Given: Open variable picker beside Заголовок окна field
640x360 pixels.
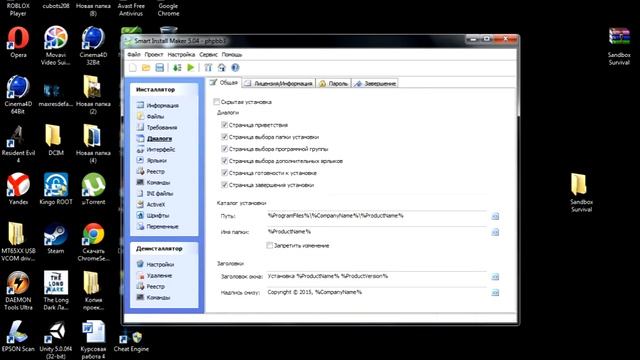Looking at the screenshot, I should pos(495,277).
